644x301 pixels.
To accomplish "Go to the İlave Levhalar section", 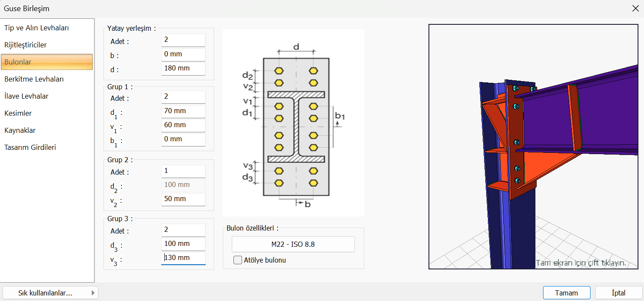I will point(27,96).
